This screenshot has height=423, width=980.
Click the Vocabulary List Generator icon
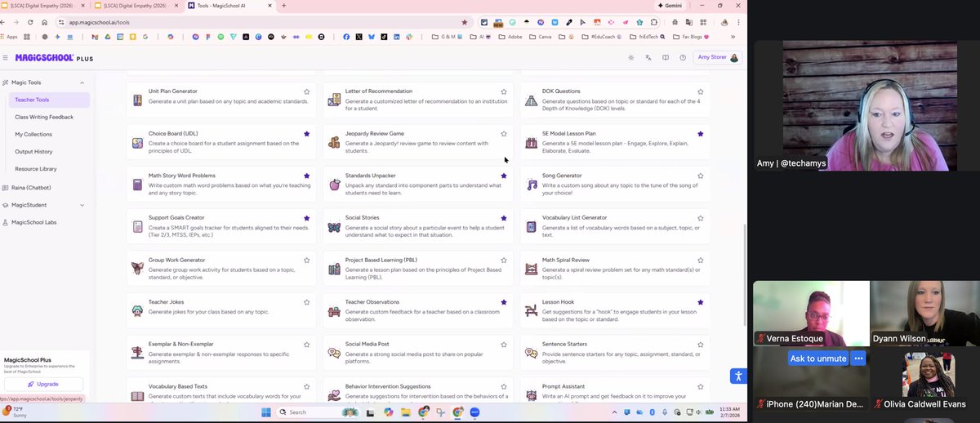(x=532, y=227)
